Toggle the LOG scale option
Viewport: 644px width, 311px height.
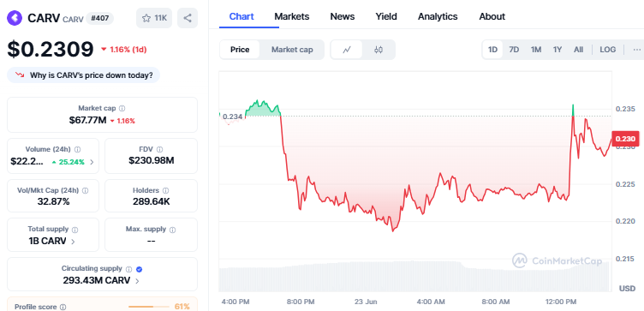(607, 50)
